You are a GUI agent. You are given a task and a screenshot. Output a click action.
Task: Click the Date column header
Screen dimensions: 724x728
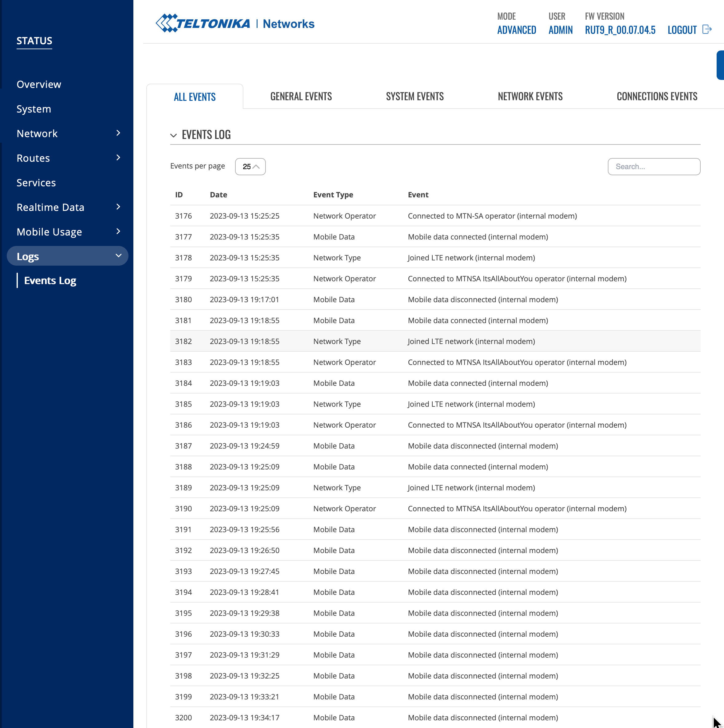tap(218, 195)
